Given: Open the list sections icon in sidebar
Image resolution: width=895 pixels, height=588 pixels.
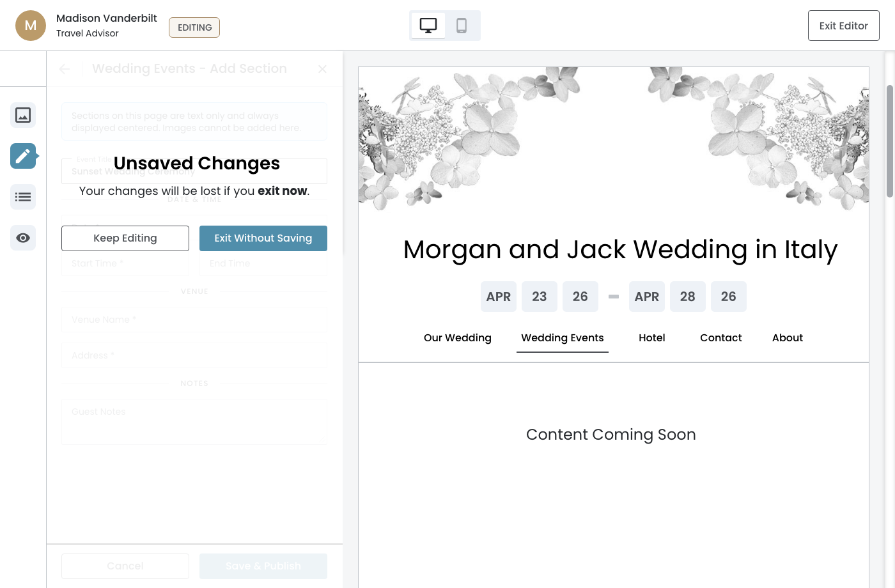Looking at the screenshot, I should pyautogui.click(x=23, y=197).
